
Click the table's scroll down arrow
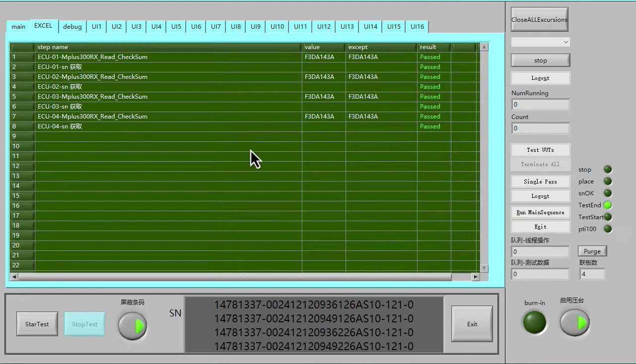[484, 268]
